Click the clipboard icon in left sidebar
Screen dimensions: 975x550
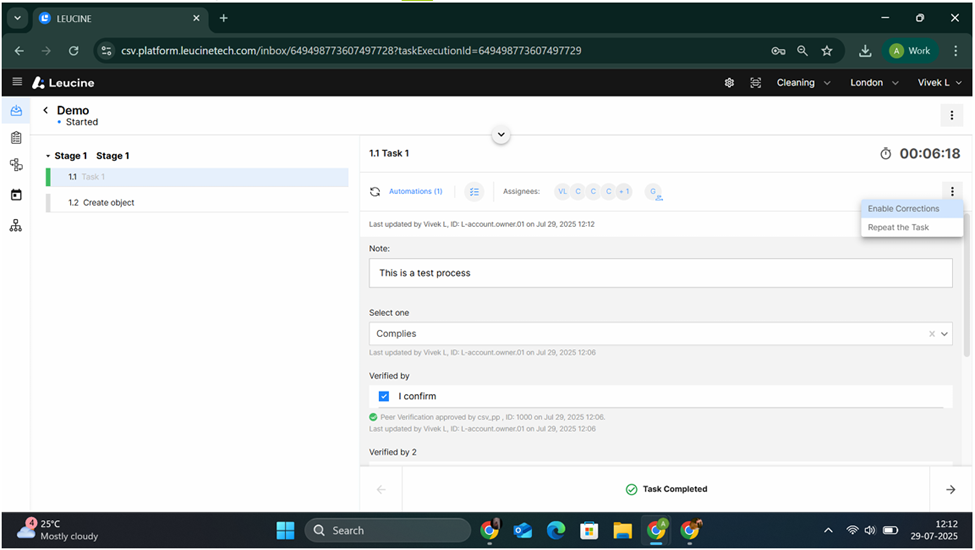pos(15,138)
